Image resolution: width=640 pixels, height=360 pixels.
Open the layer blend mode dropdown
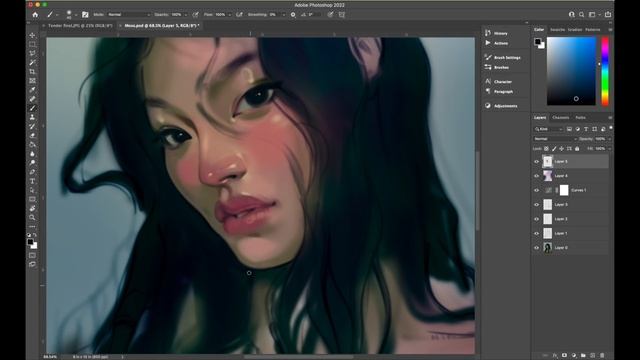(x=555, y=139)
